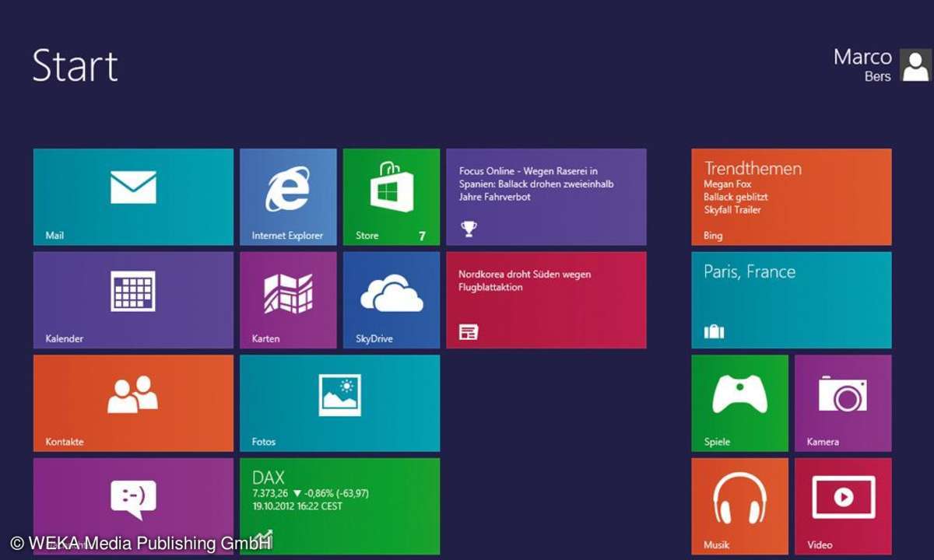
Task: Open the Karten maps tile
Action: [288, 300]
